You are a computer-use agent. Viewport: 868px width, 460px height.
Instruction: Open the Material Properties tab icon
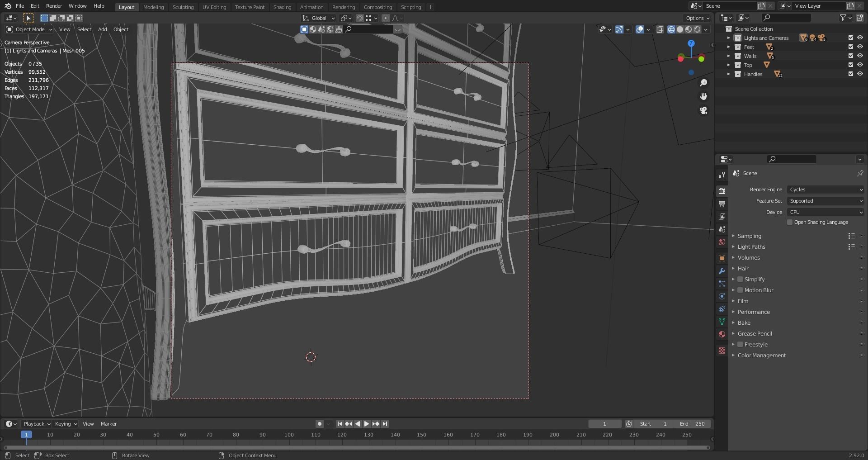[722, 334]
